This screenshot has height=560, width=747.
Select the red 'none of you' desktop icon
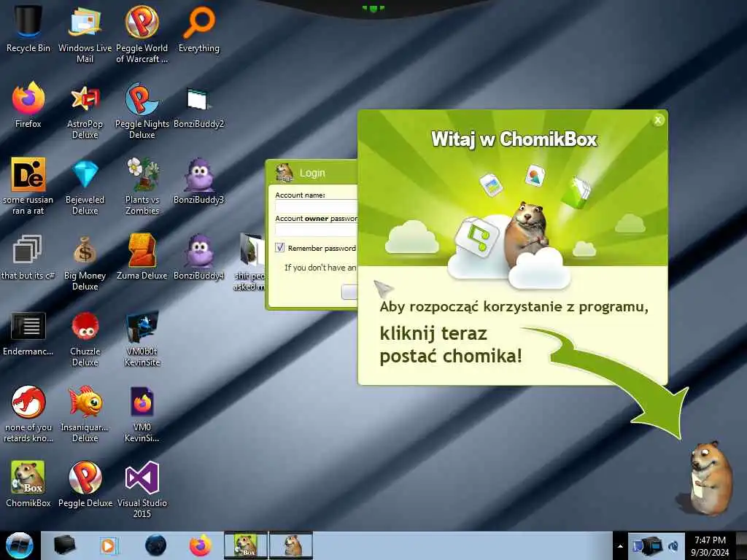[x=28, y=414]
